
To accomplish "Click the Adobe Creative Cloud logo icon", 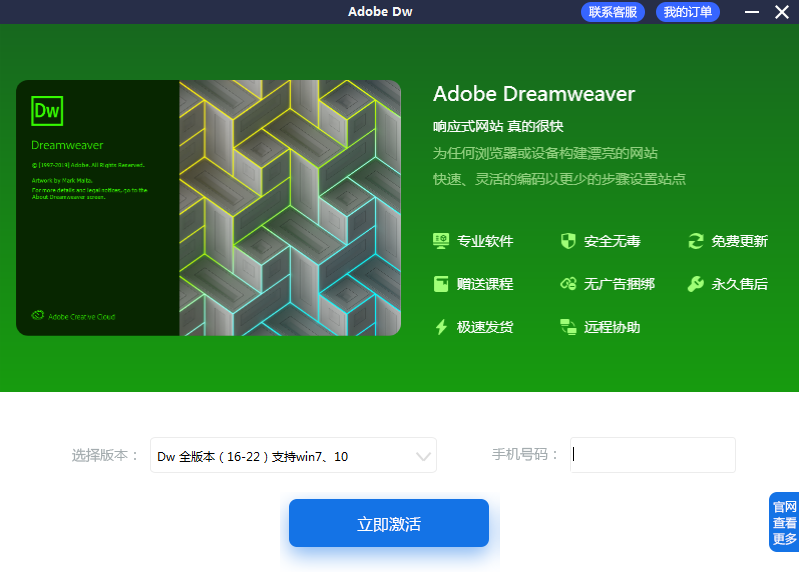I will tap(38, 316).
